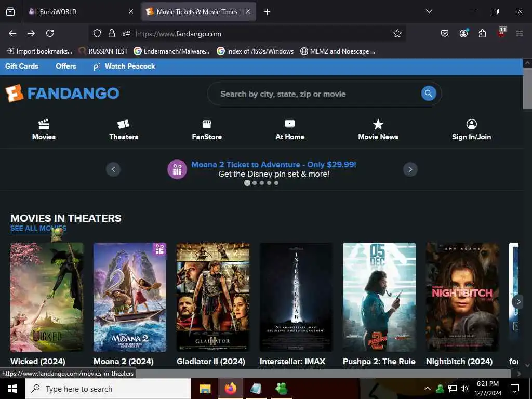The image size is (532, 399).
Task: Open the Index of /ISOs/Windows bookmark
Action: tap(255, 51)
